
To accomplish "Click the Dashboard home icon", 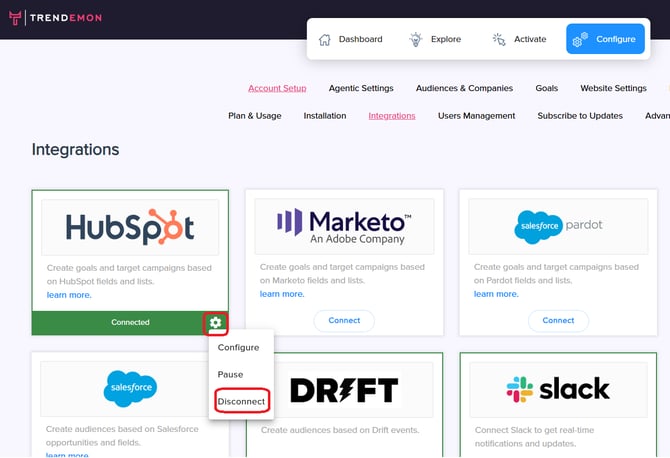I will (x=325, y=40).
